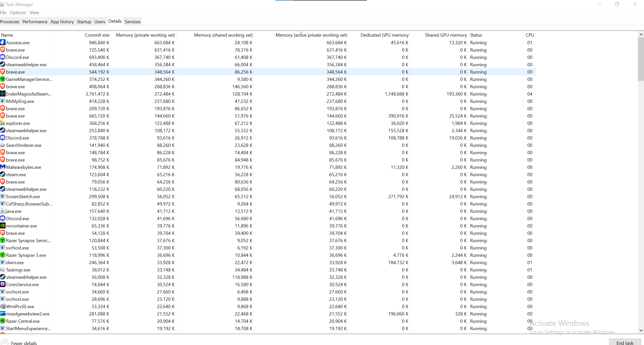
Task: Click the Razer Synapse Service icon
Action: [x=3, y=240]
